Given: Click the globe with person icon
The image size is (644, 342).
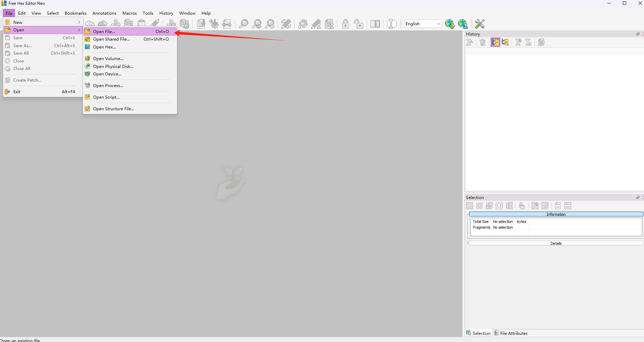Looking at the screenshot, I should pyautogui.click(x=463, y=24).
